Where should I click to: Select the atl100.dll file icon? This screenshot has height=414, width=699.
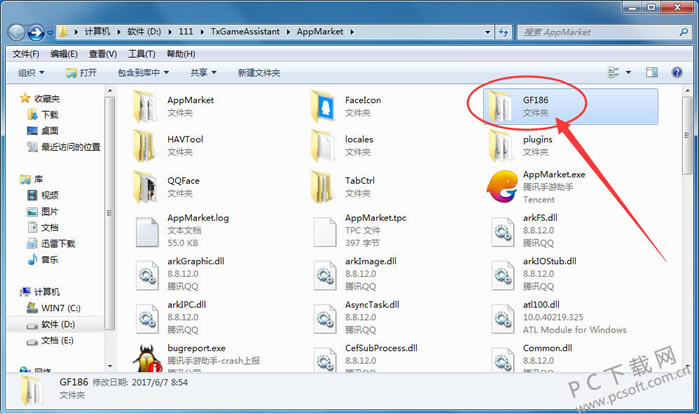click(503, 318)
